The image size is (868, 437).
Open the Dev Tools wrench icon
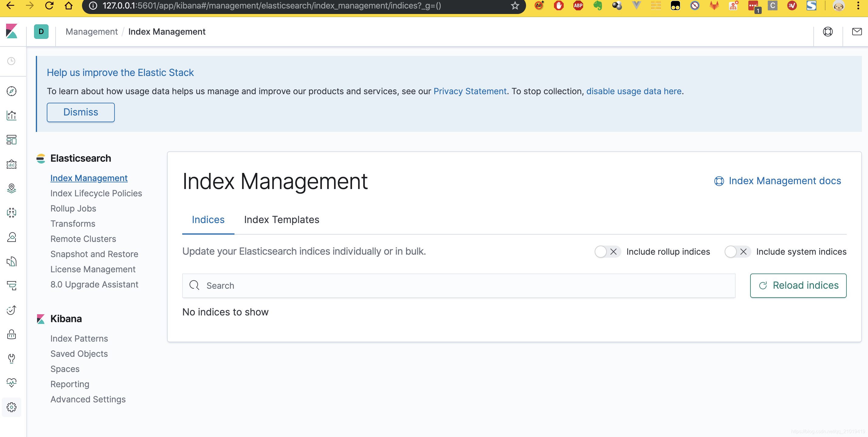click(12, 358)
